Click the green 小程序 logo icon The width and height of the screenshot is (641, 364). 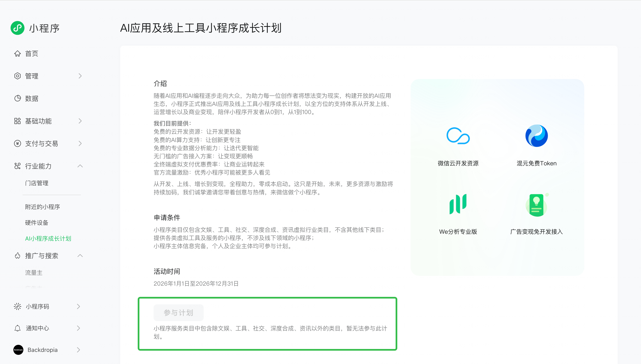tap(17, 28)
